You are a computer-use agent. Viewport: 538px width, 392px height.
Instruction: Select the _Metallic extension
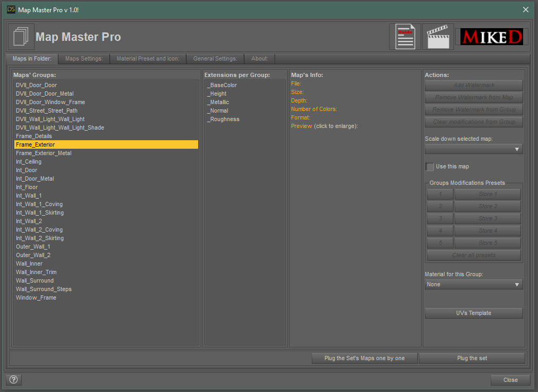pos(245,103)
